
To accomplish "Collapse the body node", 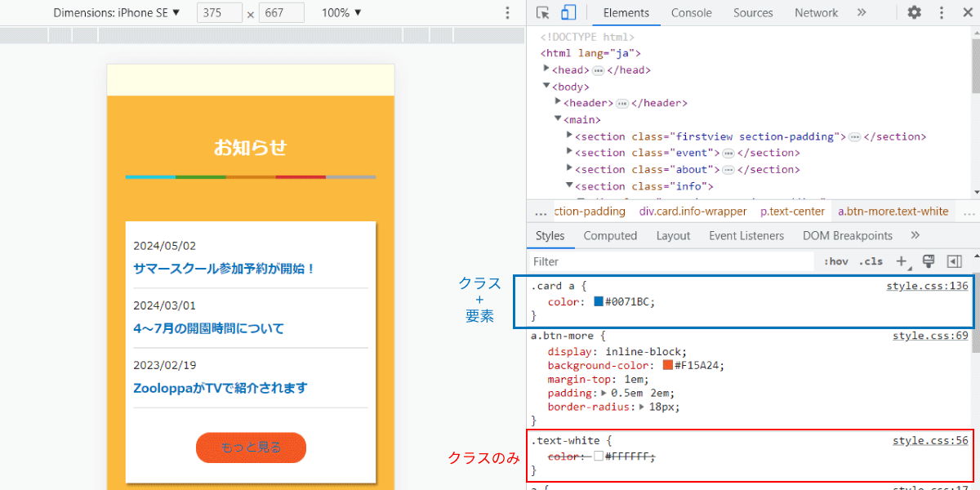I will tap(546, 86).
